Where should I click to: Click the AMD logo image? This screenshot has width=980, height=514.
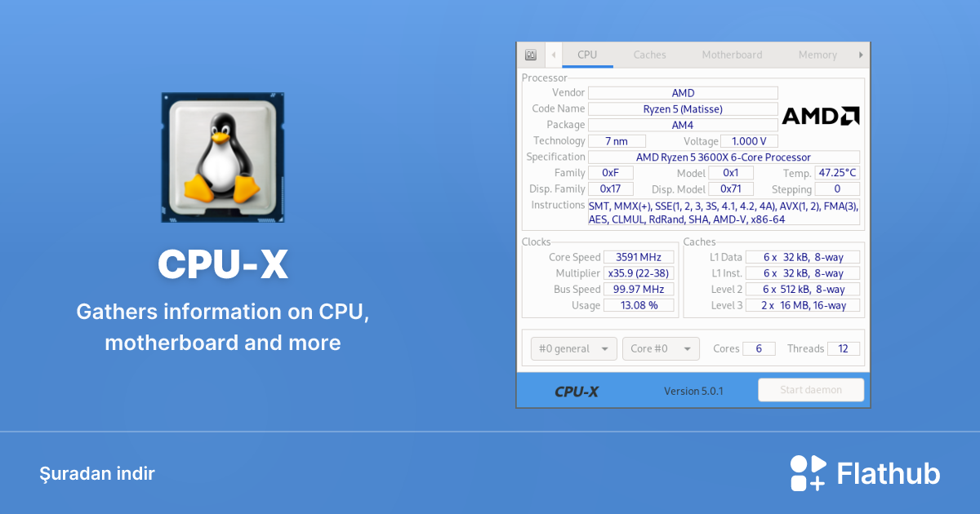tap(820, 116)
